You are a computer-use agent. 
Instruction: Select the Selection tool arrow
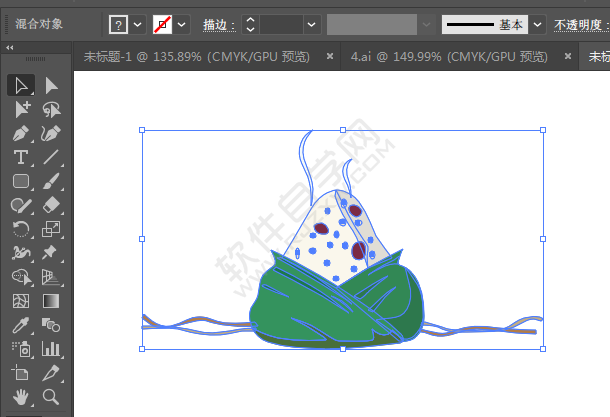tap(21, 86)
